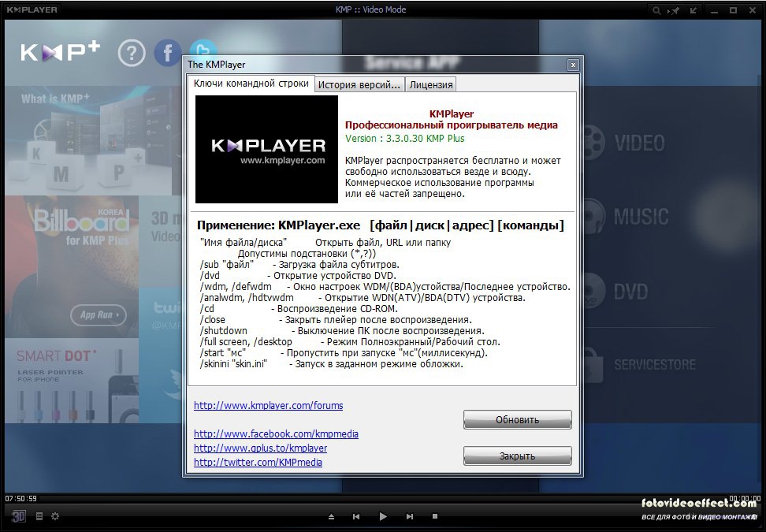
Task: Click the Применение: KMPlayer.exe heading
Action: (x=278, y=225)
